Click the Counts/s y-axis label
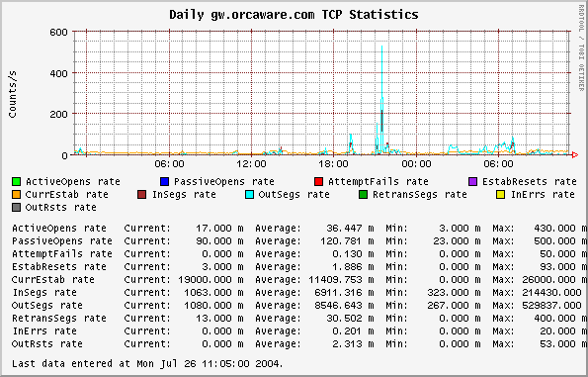 13,95
